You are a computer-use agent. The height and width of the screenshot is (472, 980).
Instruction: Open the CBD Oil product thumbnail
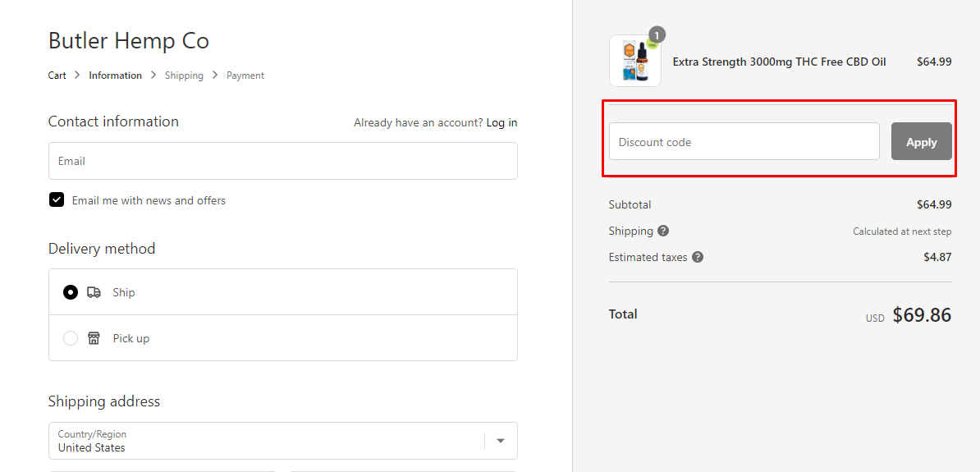click(635, 61)
